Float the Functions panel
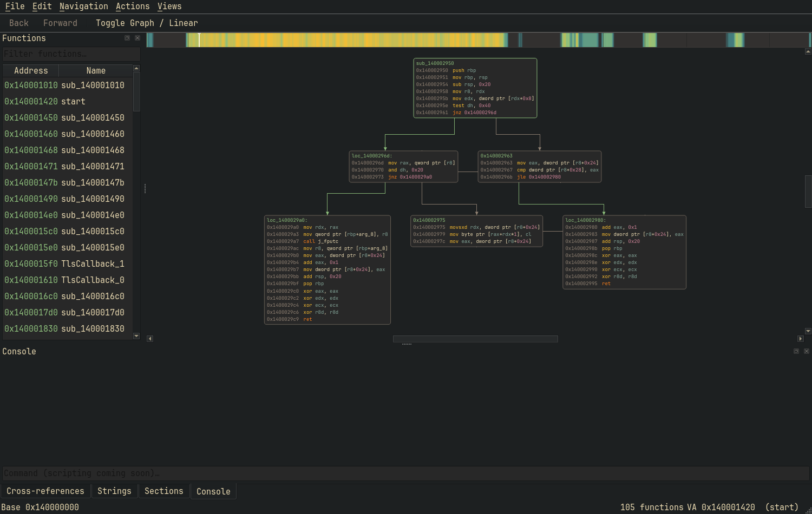Image resolution: width=812 pixels, height=514 pixels. tap(127, 38)
